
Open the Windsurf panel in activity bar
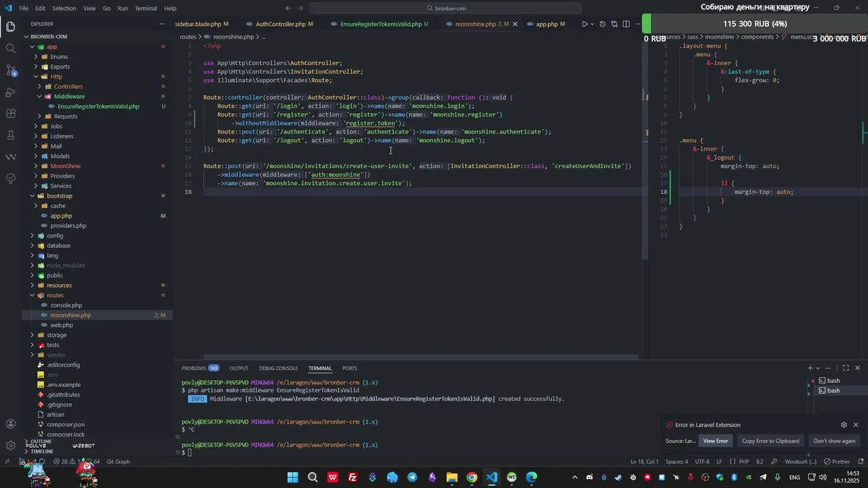(10, 157)
